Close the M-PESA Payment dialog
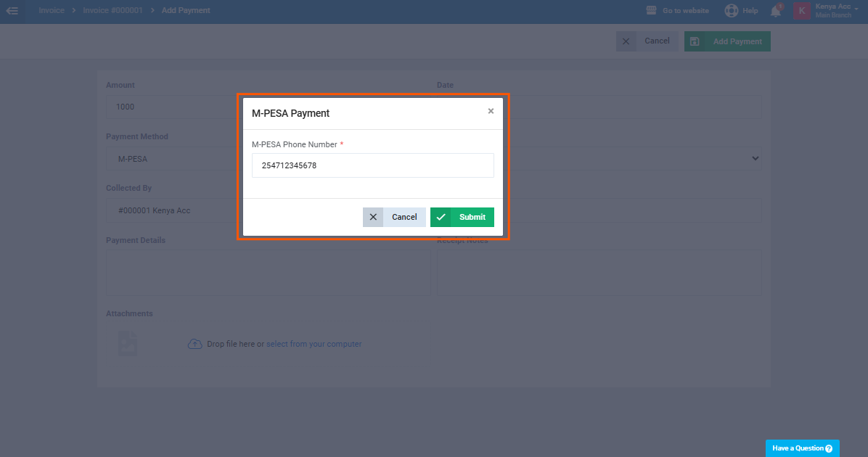Image resolution: width=868 pixels, height=457 pixels. (491, 111)
